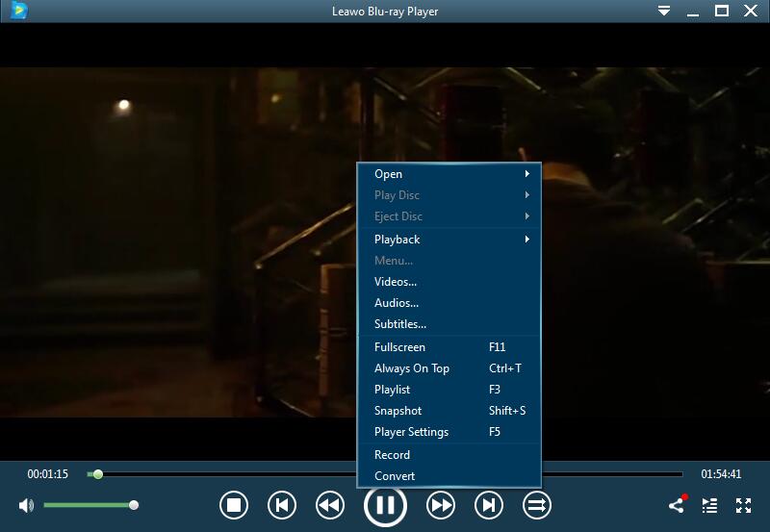
Task: Select Record in the context menu
Action: point(449,454)
